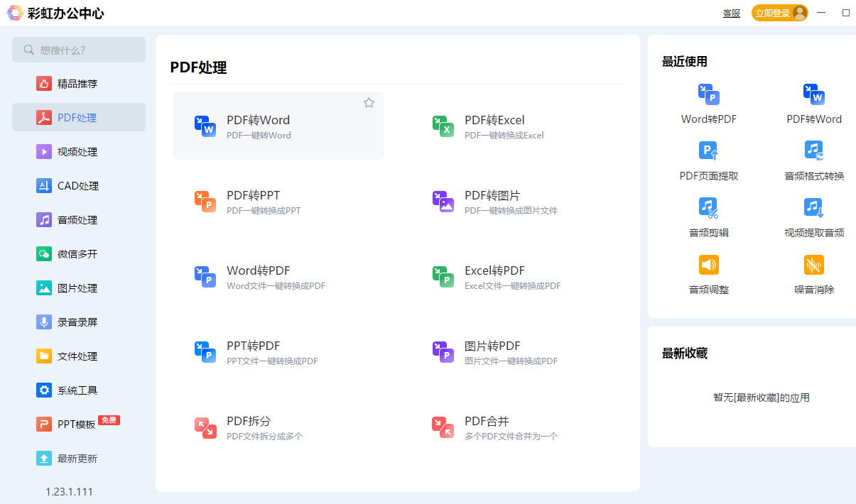Open the Excel转PDF tool icon
The height and width of the screenshot is (504, 856).
443,277
